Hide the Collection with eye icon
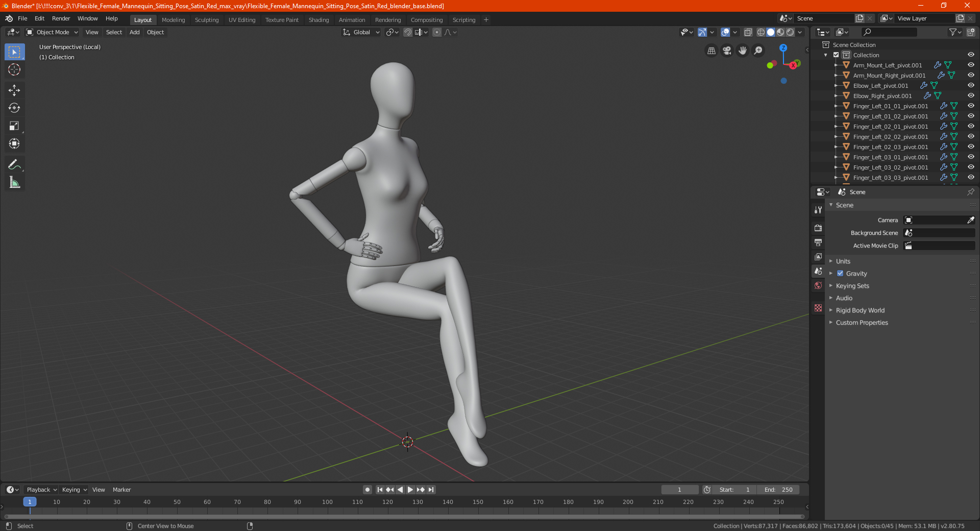The height and width of the screenshot is (531, 980). [x=971, y=55]
